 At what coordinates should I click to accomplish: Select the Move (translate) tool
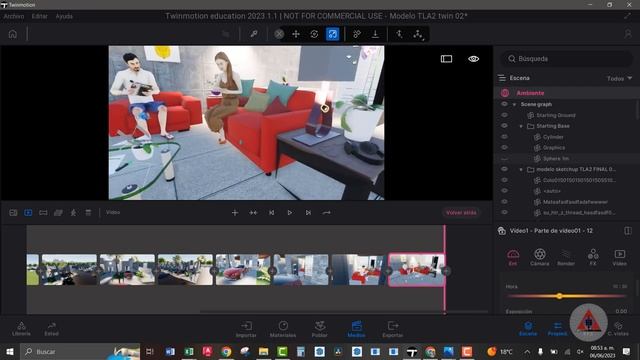pos(296,34)
